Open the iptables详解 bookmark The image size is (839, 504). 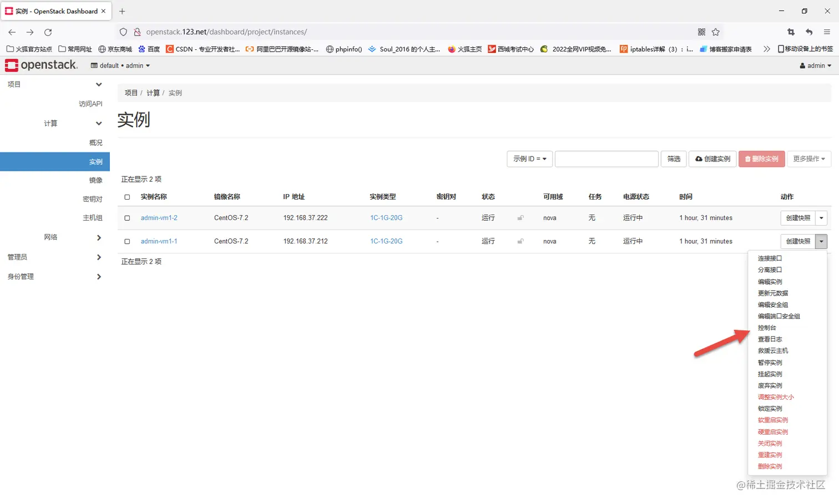coord(656,49)
